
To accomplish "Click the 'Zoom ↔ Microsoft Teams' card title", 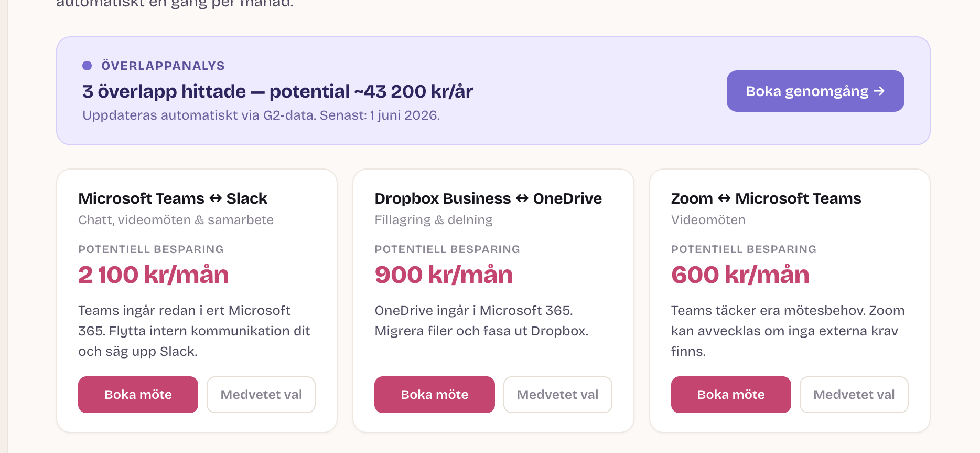I will pos(766,198).
